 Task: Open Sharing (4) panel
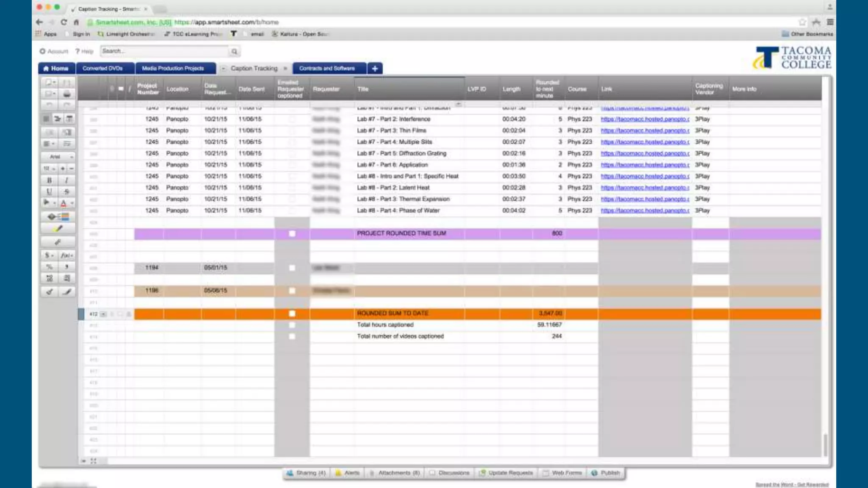[306, 473]
